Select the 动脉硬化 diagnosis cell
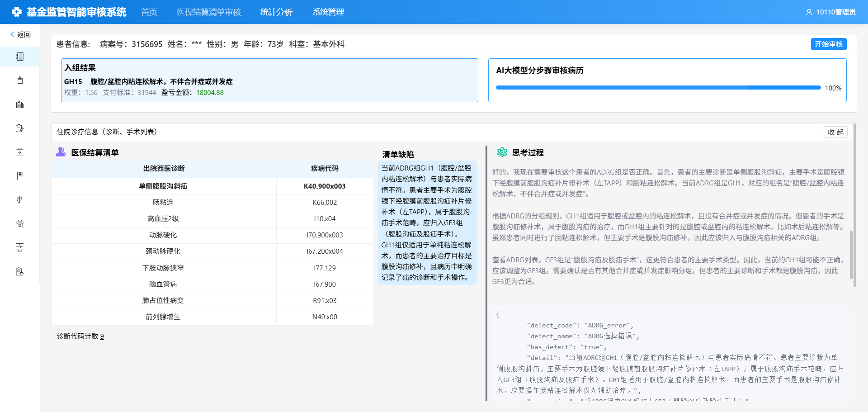This screenshot has width=868, height=412. point(163,235)
